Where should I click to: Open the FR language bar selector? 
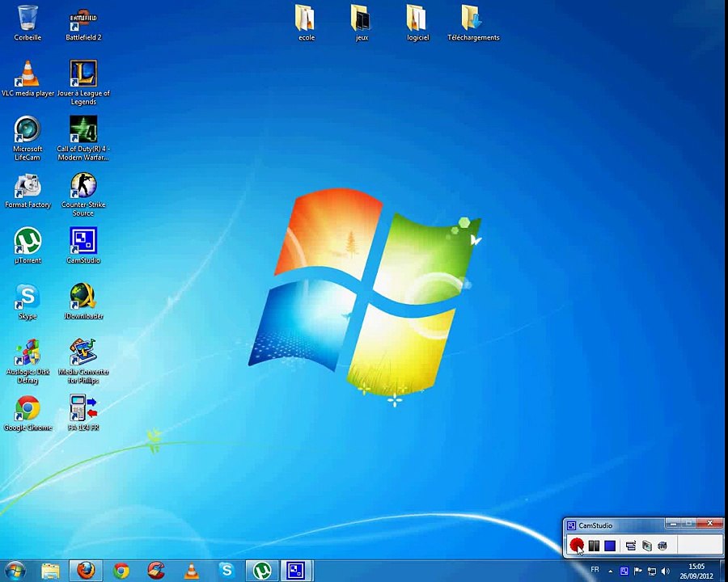click(x=595, y=569)
